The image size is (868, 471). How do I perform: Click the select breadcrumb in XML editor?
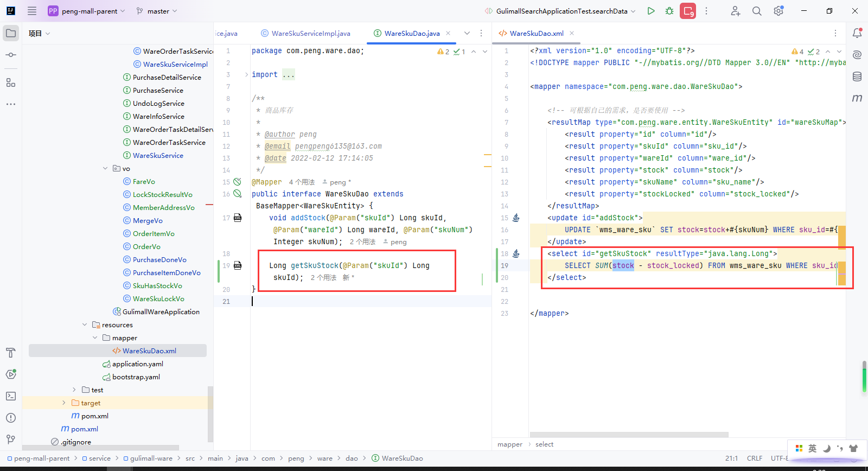tap(544, 444)
